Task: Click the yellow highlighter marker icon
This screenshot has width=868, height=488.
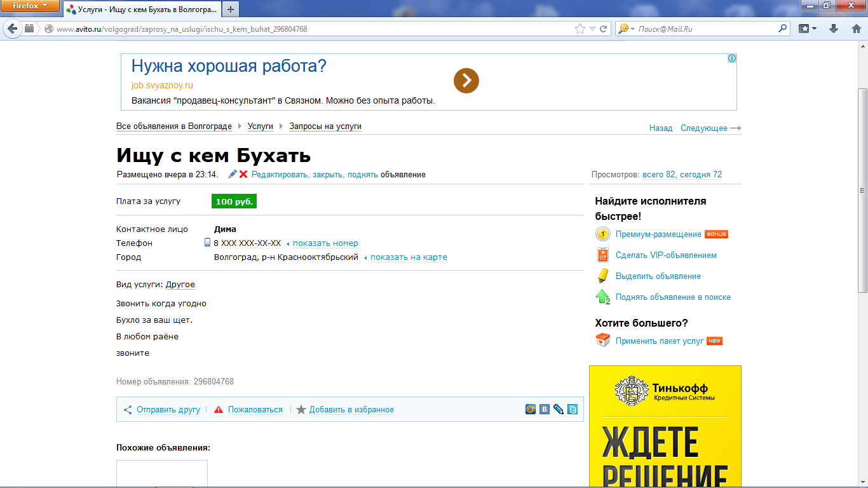Action: [x=603, y=276]
